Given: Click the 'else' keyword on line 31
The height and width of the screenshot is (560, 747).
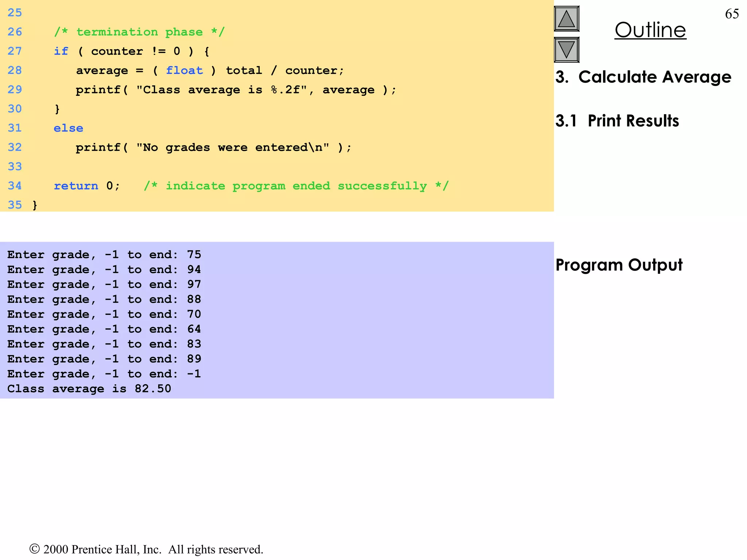Looking at the screenshot, I should pos(69,128).
